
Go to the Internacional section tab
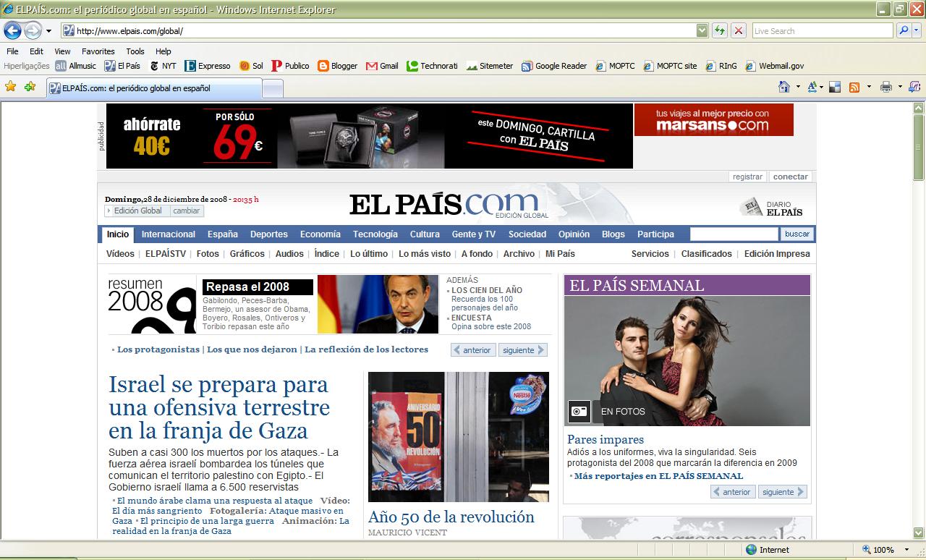click(x=169, y=234)
